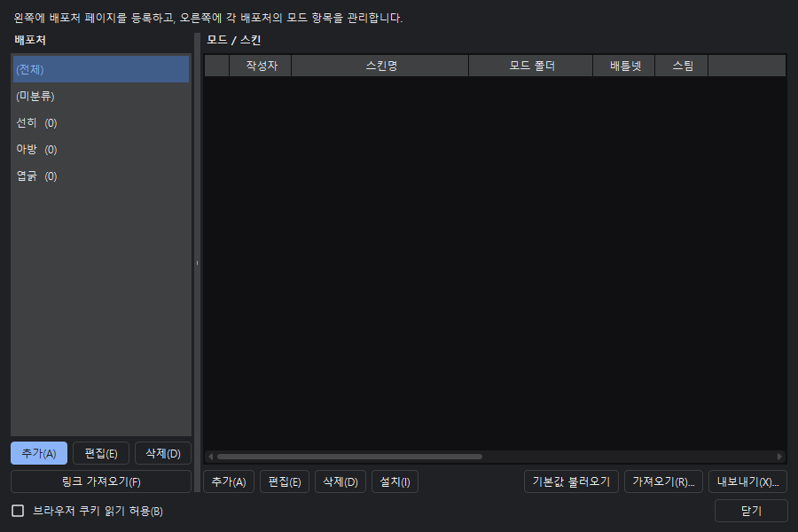Select the 아방 (0) distributor

tap(101, 150)
